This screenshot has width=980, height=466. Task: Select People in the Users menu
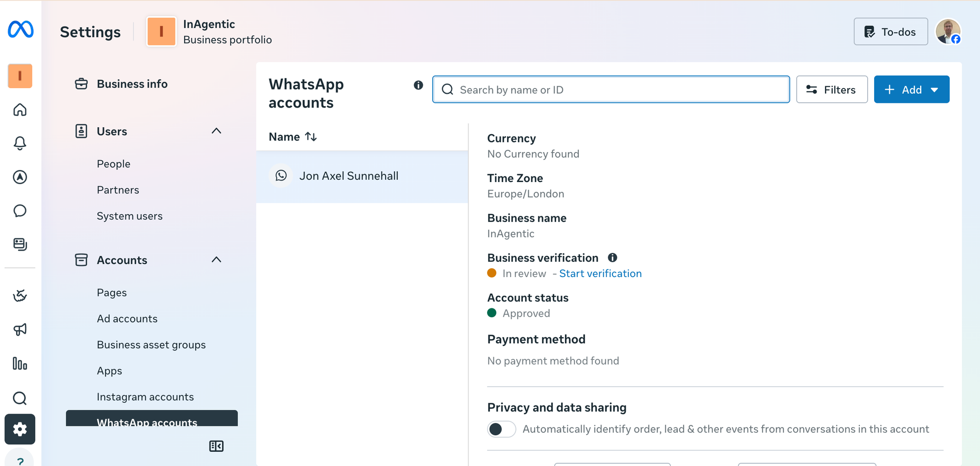pos(114,164)
